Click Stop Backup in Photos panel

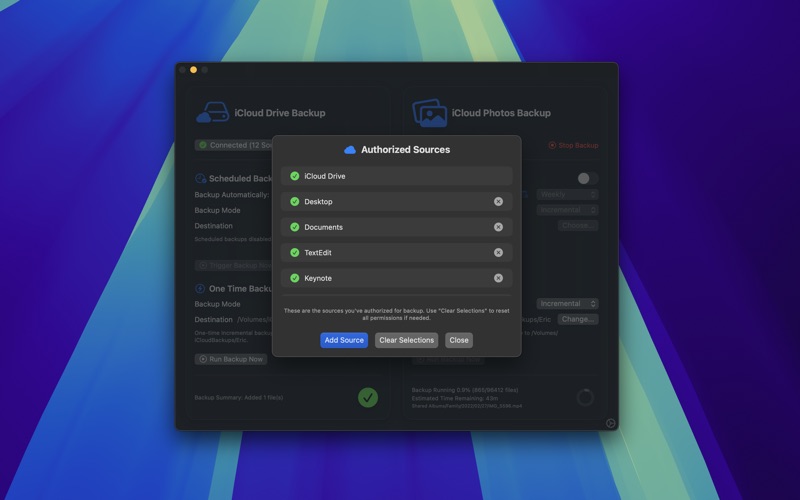point(573,145)
